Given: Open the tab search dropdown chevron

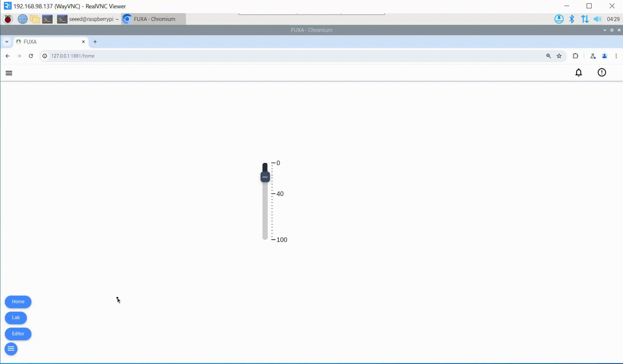Looking at the screenshot, I should click(x=7, y=42).
